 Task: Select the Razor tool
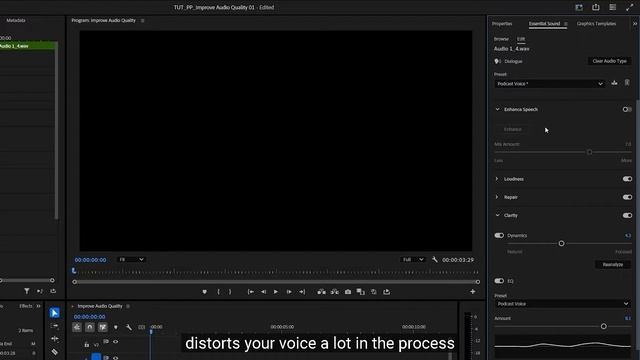(54, 352)
